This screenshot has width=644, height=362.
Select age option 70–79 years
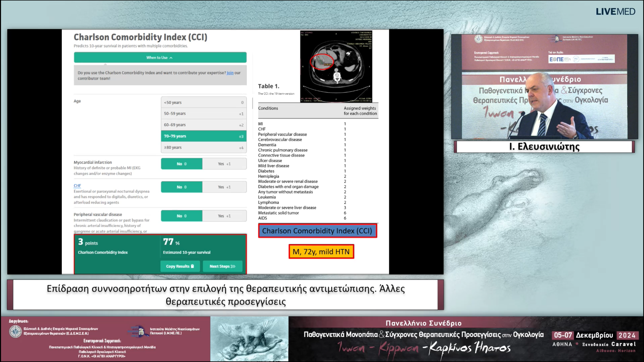click(x=204, y=136)
